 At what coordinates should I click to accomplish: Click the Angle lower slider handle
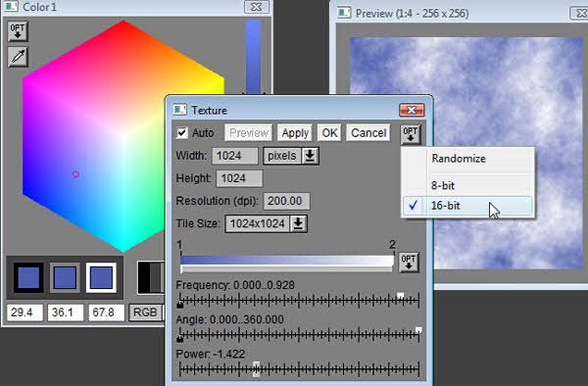click(x=180, y=339)
